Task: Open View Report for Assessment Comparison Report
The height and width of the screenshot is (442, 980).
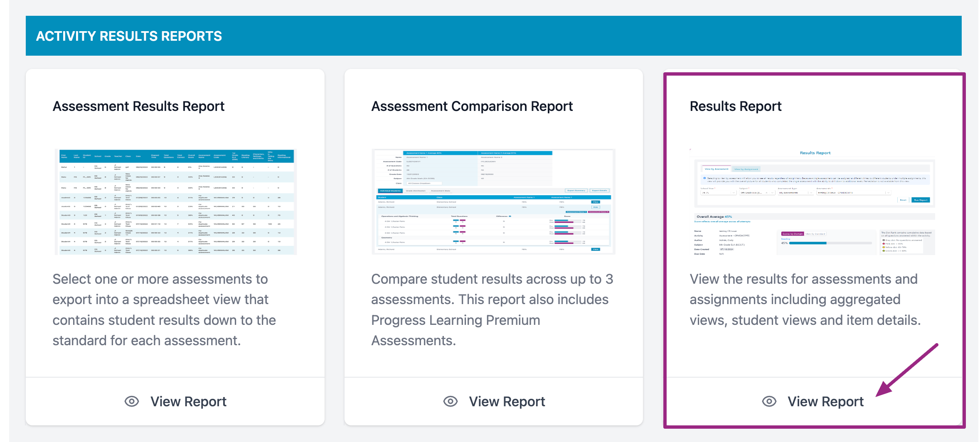Action: click(507, 401)
